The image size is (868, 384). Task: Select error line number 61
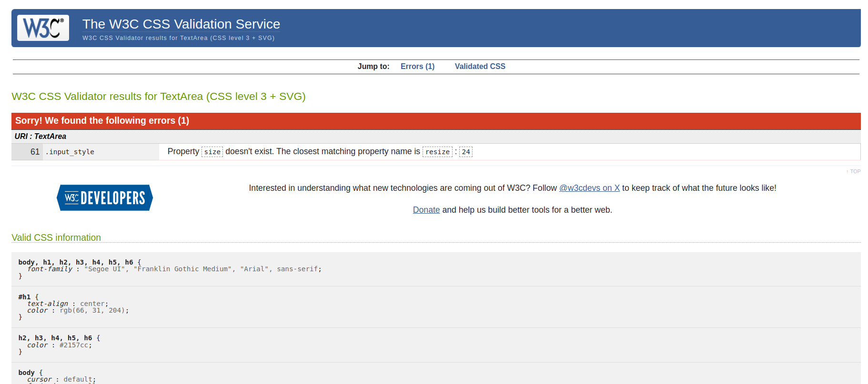click(x=35, y=152)
